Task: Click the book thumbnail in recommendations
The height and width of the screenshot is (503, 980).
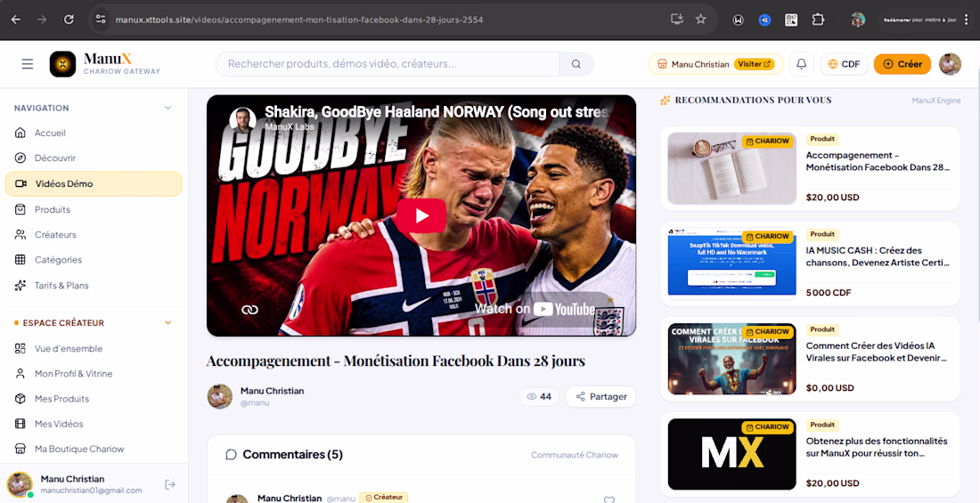Action: 731,168
